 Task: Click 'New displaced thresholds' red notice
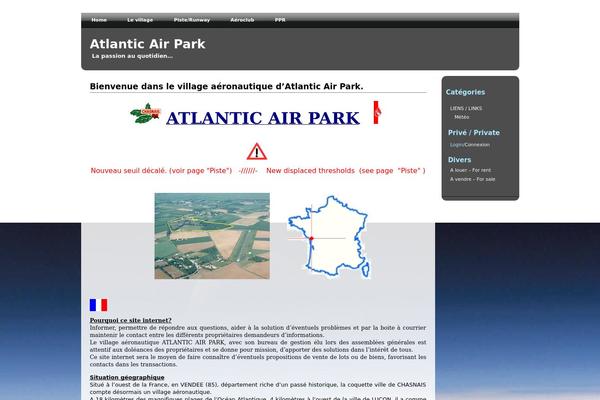tap(346, 171)
